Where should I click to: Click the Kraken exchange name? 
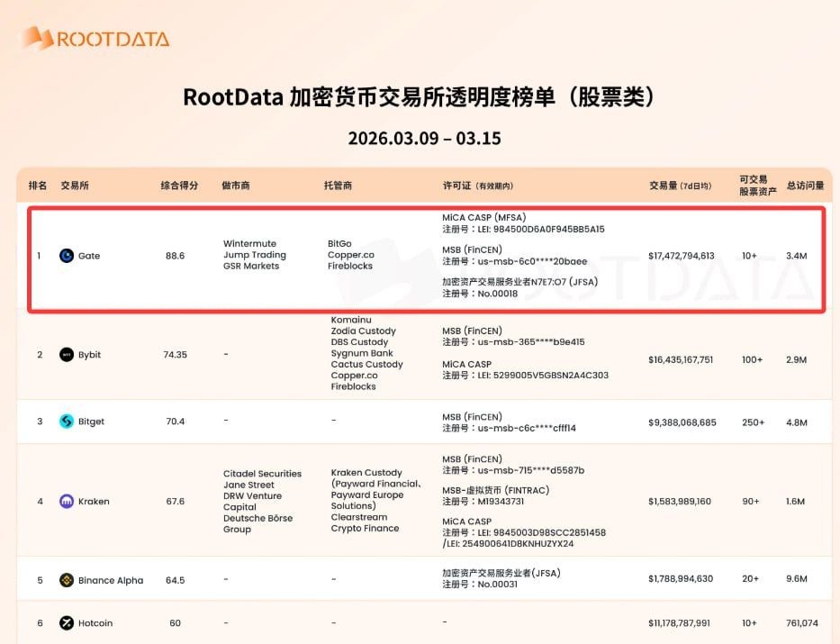[94, 502]
